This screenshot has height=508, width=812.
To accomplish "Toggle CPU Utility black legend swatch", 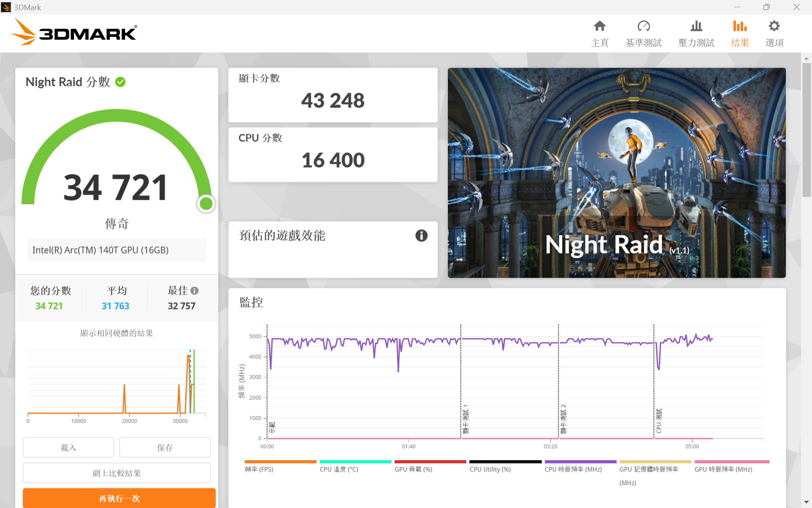I will pos(505,462).
